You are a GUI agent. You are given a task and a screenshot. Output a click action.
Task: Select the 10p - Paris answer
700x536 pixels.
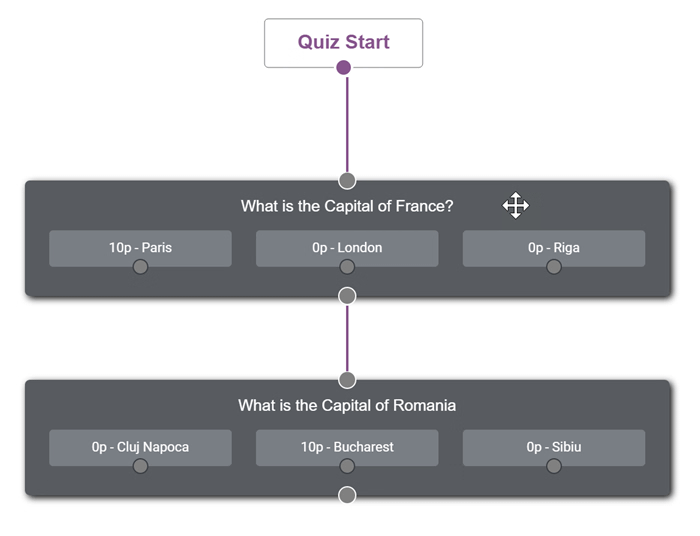140,247
